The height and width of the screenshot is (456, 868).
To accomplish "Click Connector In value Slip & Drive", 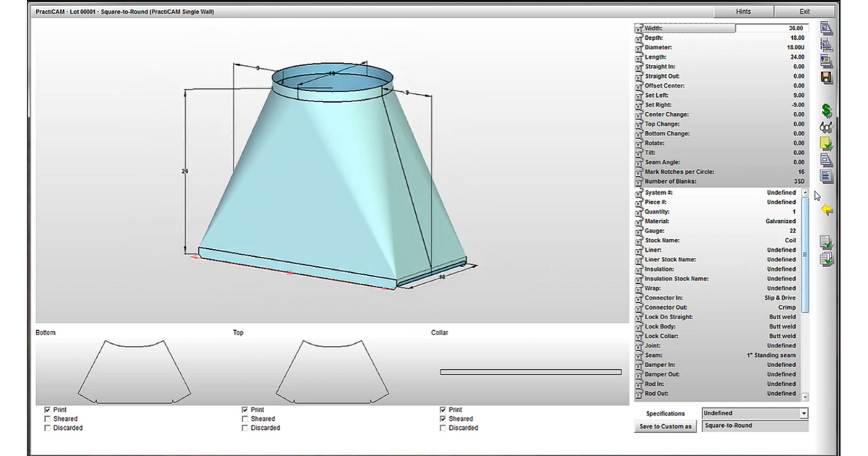I will (x=780, y=297).
